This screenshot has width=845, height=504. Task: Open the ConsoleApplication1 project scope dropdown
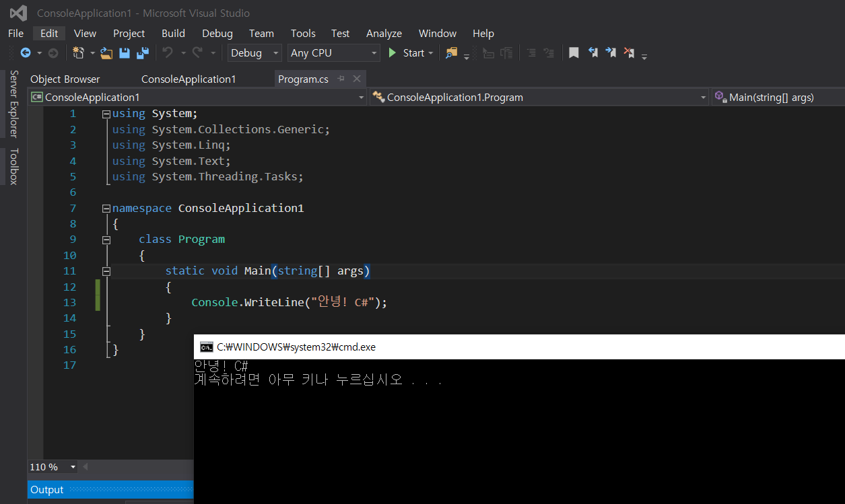coord(197,98)
